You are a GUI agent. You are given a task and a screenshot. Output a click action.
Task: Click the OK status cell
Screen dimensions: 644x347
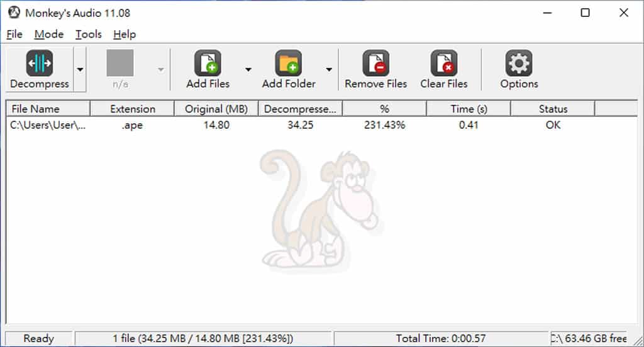tap(553, 125)
